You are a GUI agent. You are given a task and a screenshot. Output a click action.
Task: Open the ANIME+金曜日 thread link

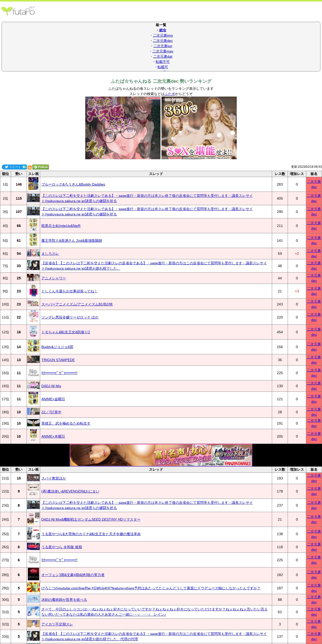[x=53, y=399]
